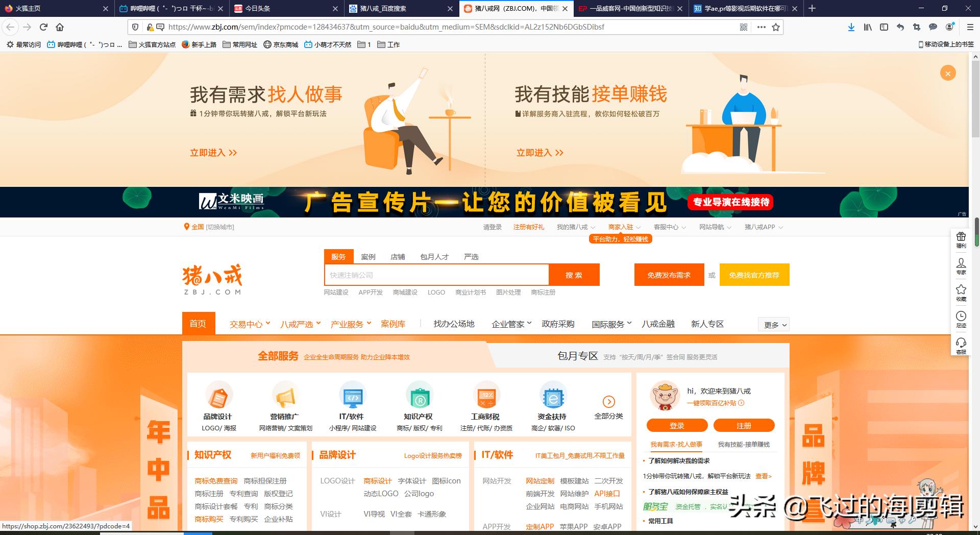Open the 网站导航 dropdown
The height and width of the screenshot is (535, 980).
coord(713,227)
